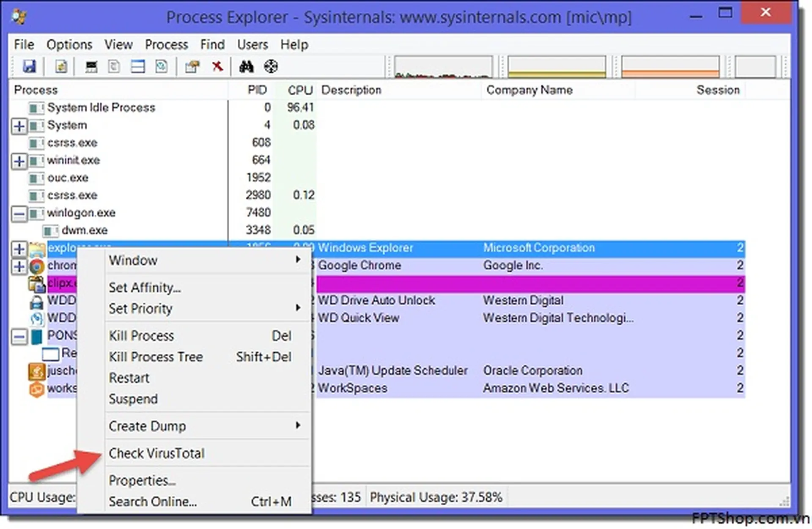Click the Find Handle or DLL binoculars icon
Image resolution: width=812 pixels, height=529 pixels.
(x=247, y=66)
